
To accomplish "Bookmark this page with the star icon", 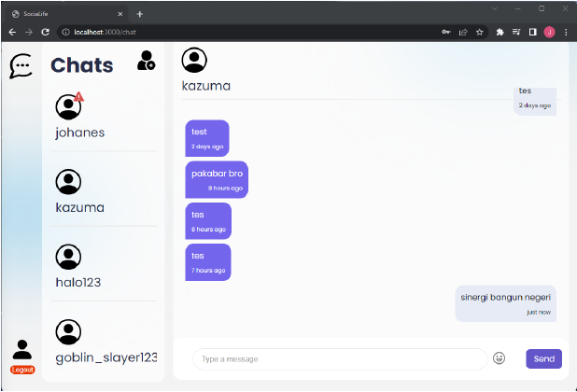I will tap(480, 32).
